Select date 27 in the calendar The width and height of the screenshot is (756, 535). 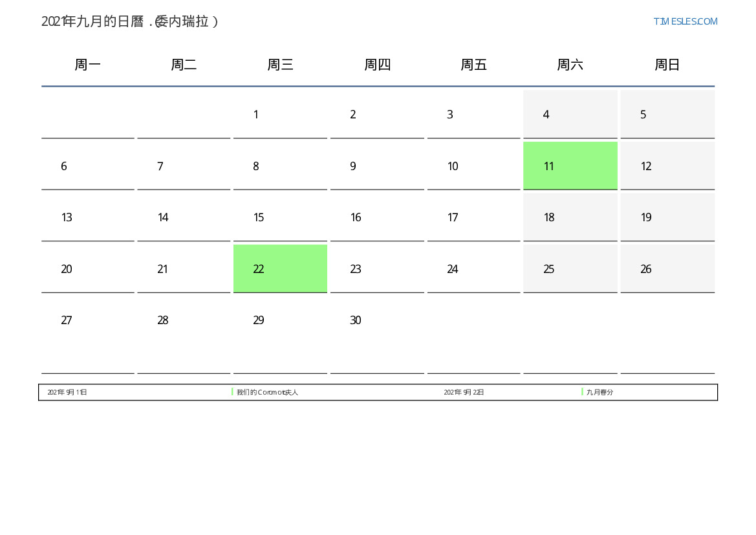(x=88, y=334)
